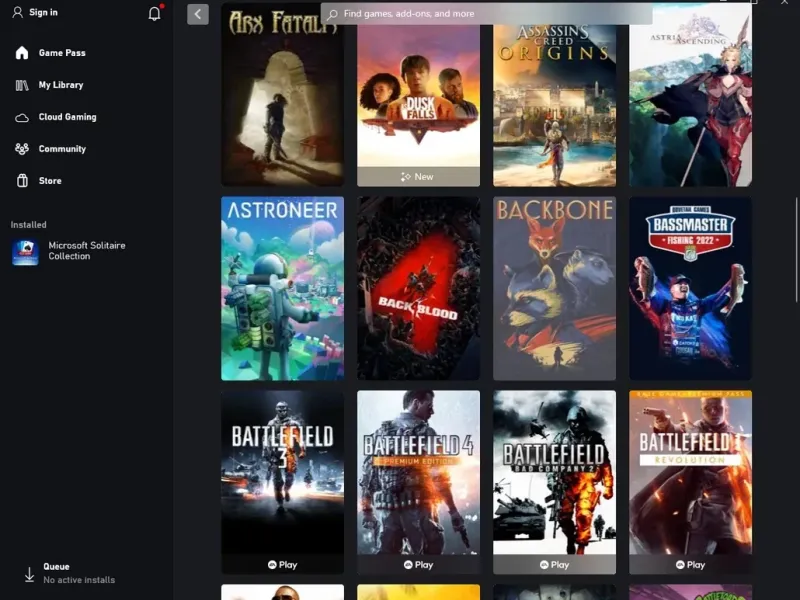Select the Assassin's Creed Origins cover
Screen dimensions: 800x600
click(x=555, y=104)
